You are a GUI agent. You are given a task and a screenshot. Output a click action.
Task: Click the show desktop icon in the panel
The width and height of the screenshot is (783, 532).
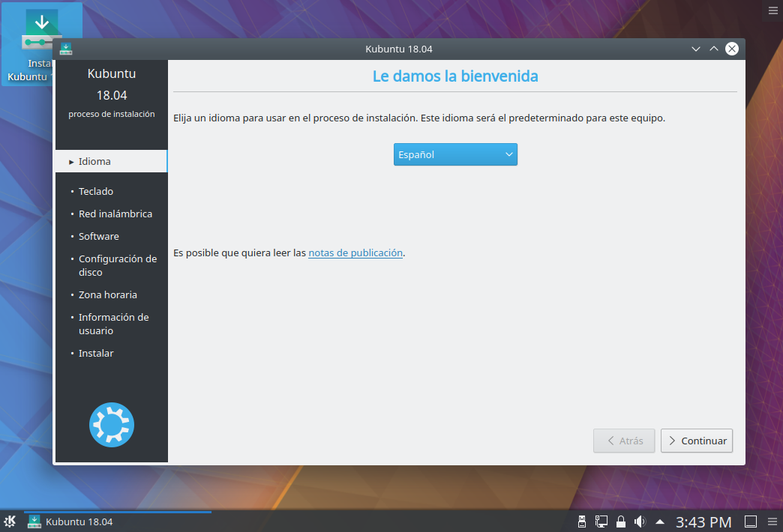tap(751, 522)
